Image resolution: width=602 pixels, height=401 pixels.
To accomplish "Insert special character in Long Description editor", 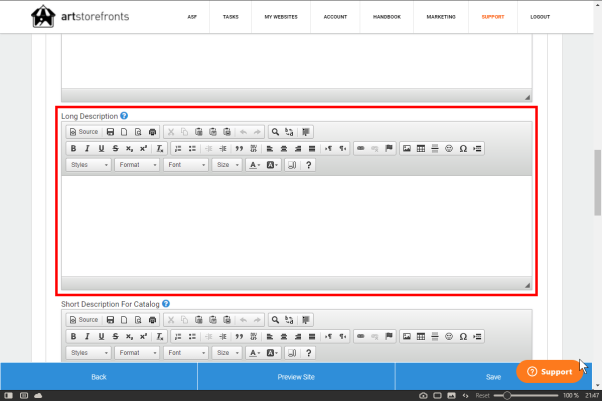I will click(463, 148).
